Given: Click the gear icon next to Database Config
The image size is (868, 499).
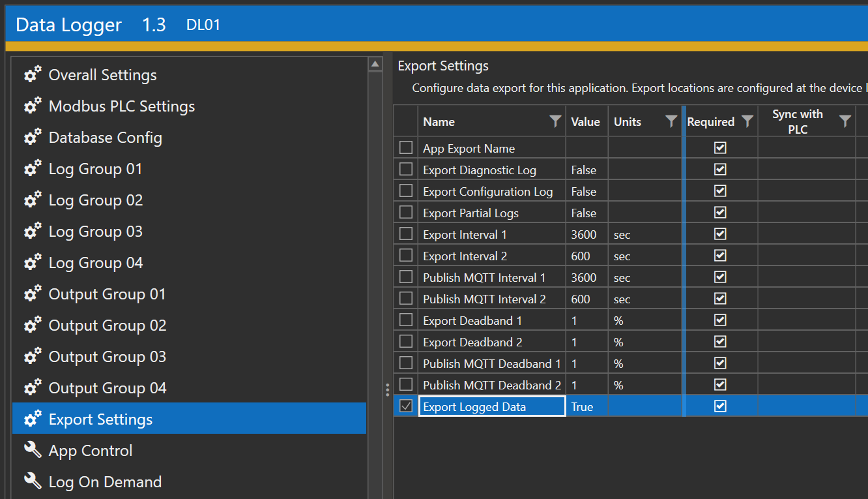Looking at the screenshot, I should tap(33, 138).
